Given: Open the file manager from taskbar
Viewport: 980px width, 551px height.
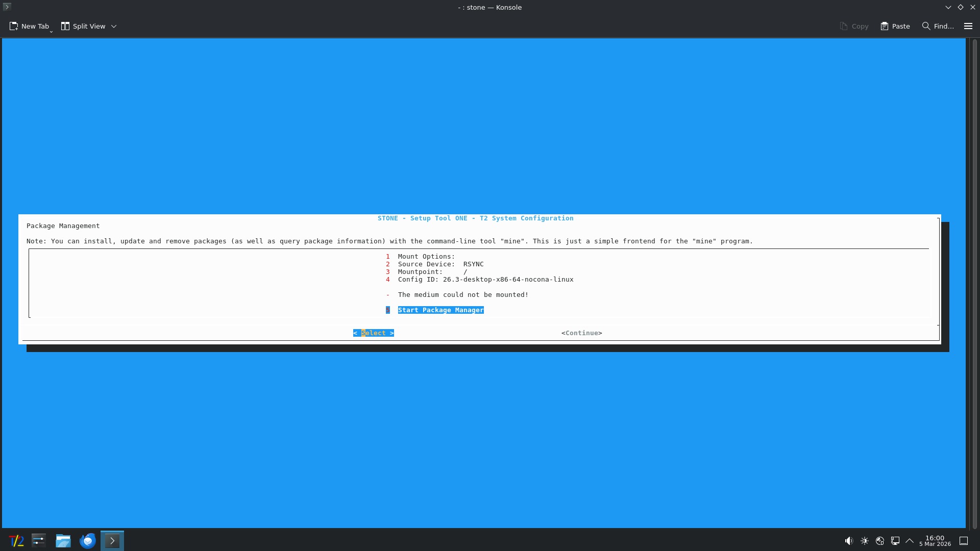Looking at the screenshot, I should pyautogui.click(x=63, y=540).
